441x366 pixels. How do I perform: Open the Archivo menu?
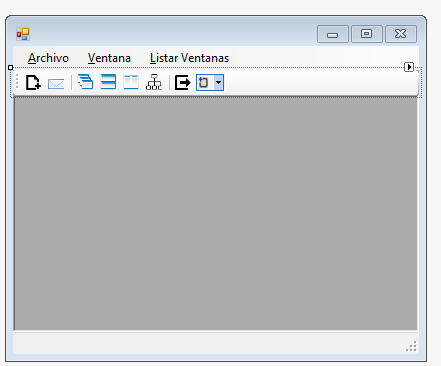pyautogui.click(x=48, y=58)
